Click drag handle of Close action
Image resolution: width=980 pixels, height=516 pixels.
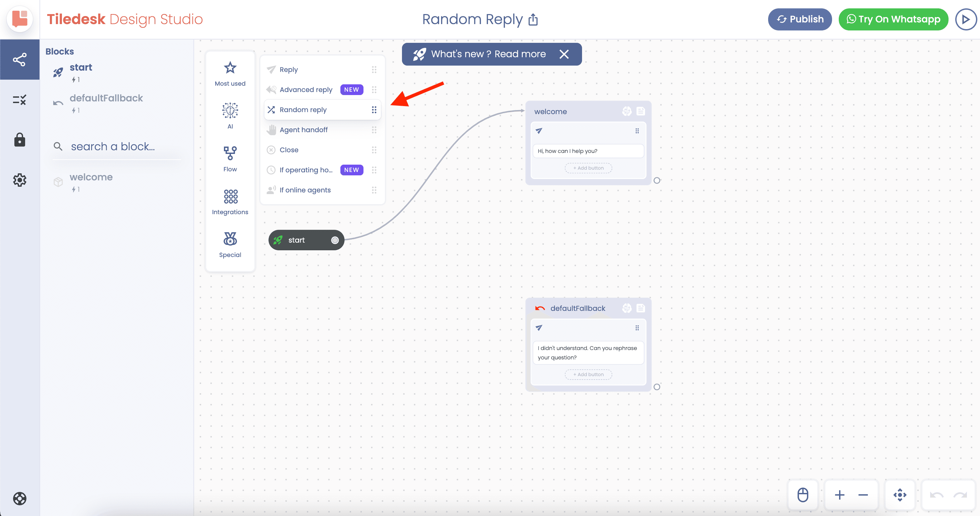(x=374, y=150)
